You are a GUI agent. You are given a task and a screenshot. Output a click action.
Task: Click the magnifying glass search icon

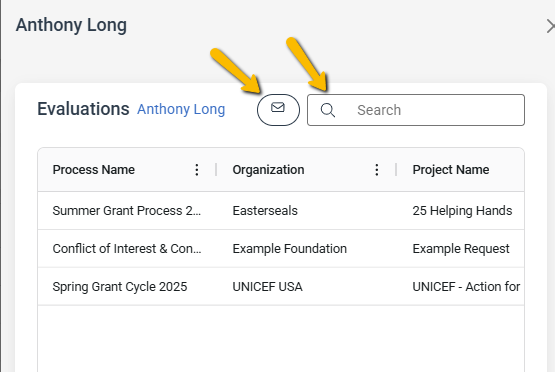[x=328, y=110]
